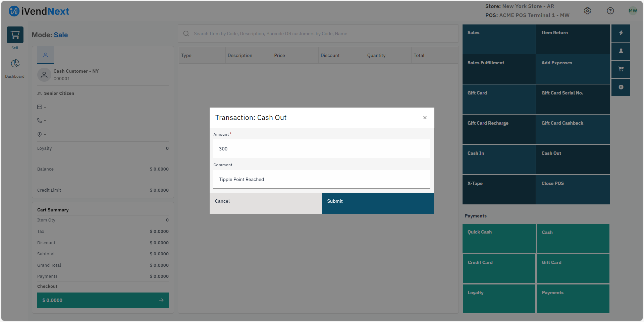Image resolution: width=644 pixels, height=322 pixels.
Task: Click the Senior Citizen label
Action: click(x=59, y=93)
